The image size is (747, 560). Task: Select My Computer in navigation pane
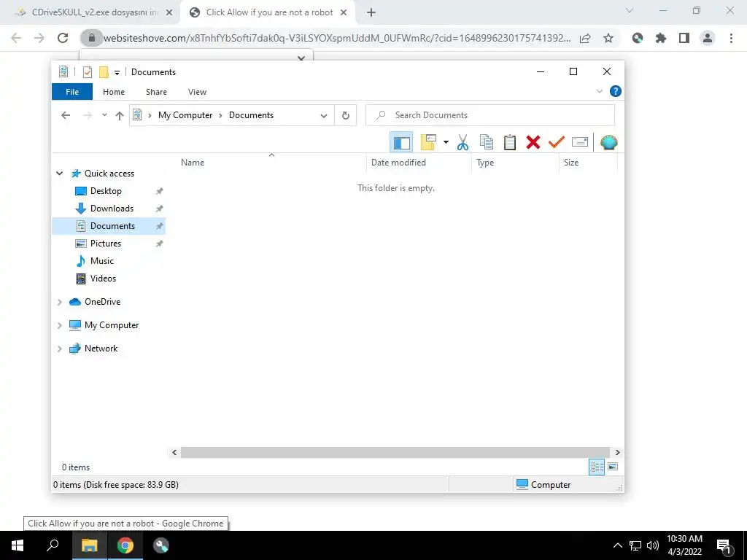coord(112,325)
